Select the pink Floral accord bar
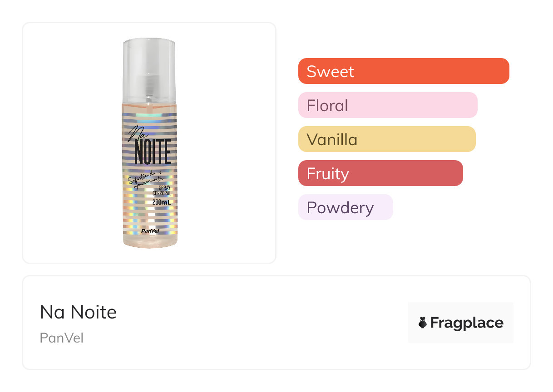The image size is (553, 392). pyautogui.click(x=387, y=105)
